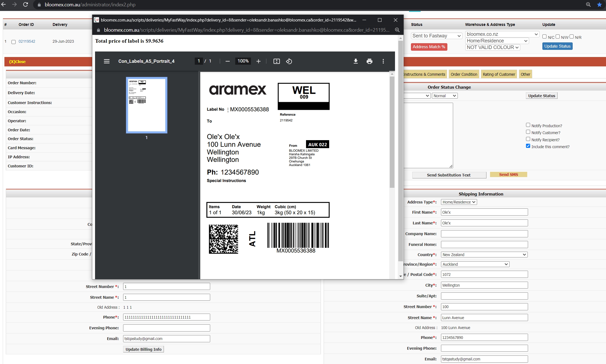Click the Send SMS button
Screen dimensions: 606x364
tap(508, 175)
